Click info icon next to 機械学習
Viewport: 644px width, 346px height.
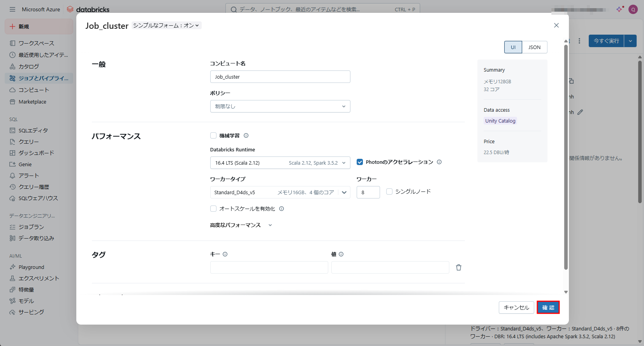point(246,135)
